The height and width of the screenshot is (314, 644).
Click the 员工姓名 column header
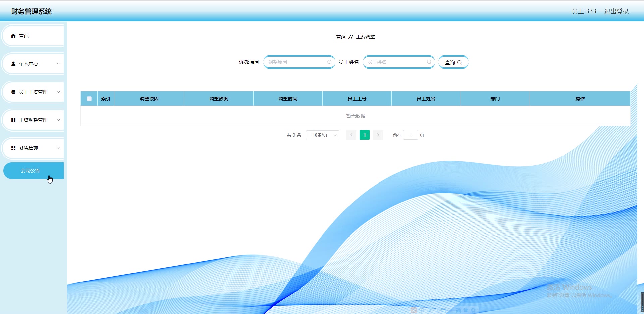point(426,99)
